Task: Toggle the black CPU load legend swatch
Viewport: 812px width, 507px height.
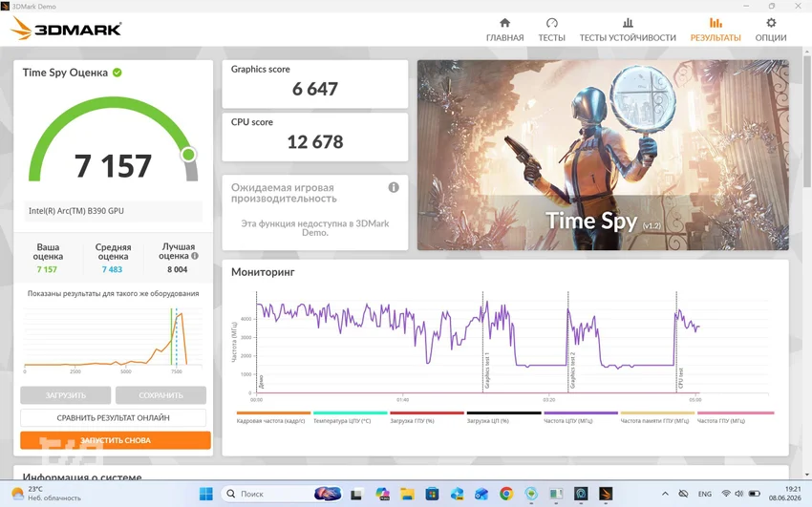Action: tap(503, 412)
